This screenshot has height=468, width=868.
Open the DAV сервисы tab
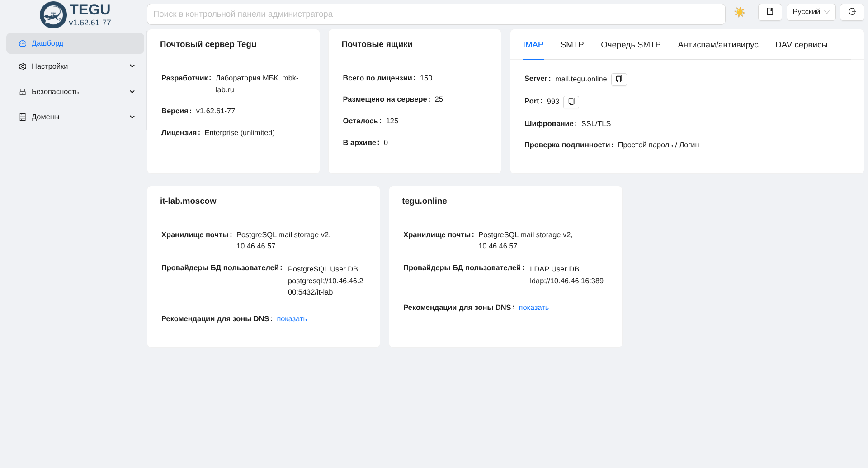coord(801,45)
